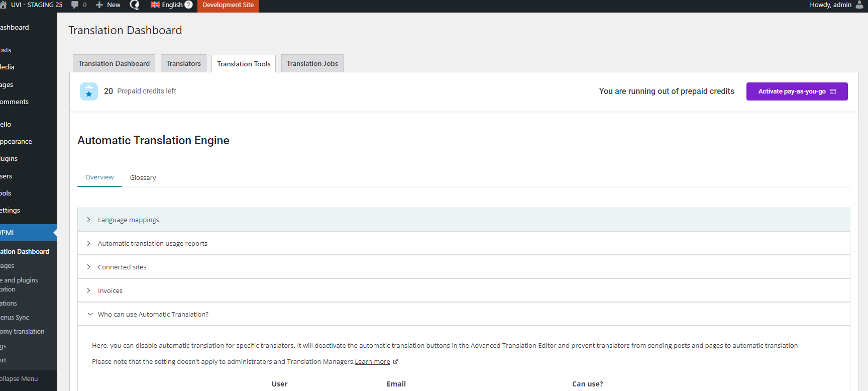Click the WordPress home site icon
The width and height of the screenshot is (868, 391).
click(3, 5)
